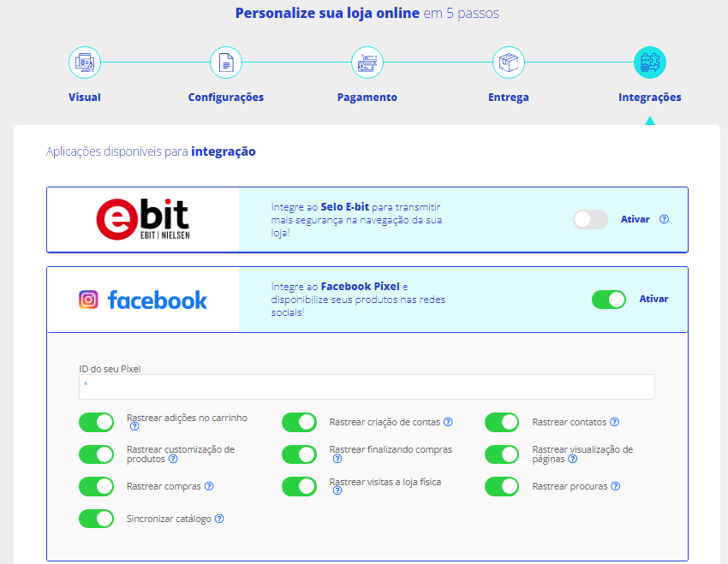
Task: Open the Configurações step icon
Action: point(225,62)
